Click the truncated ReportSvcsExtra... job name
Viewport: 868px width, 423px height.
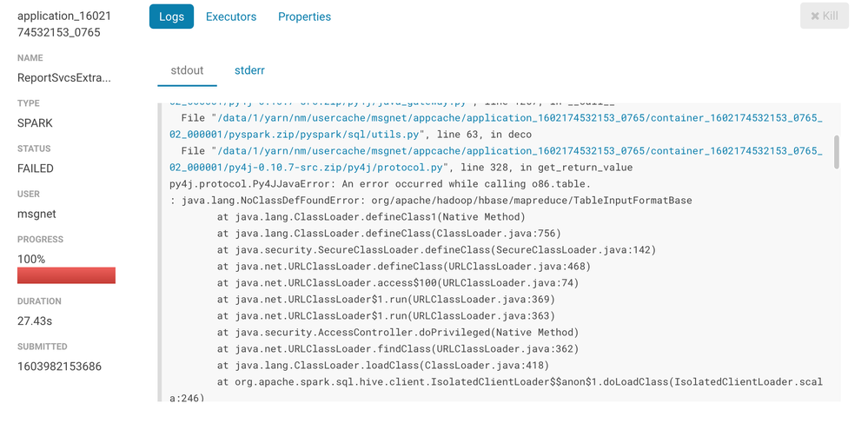64,77
